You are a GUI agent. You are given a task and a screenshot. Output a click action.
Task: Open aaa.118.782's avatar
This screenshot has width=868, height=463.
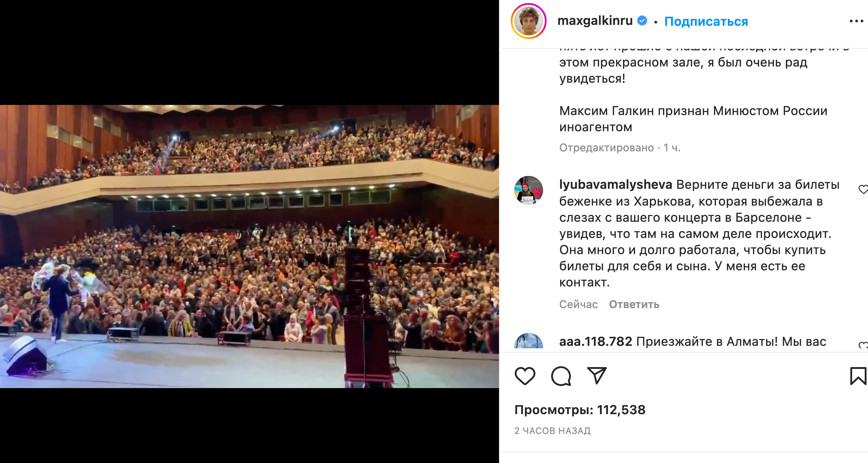pos(528,341)
